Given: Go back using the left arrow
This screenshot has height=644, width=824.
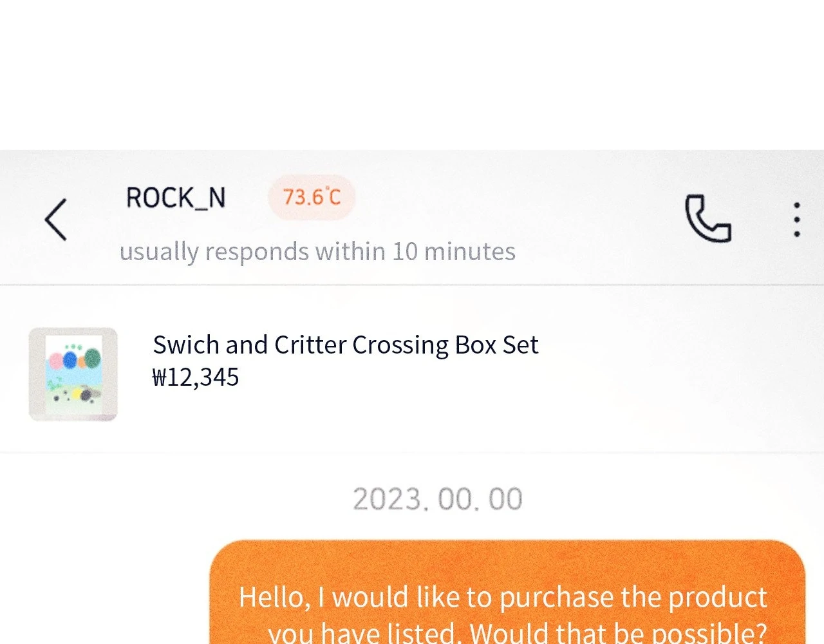Looking at the screenshot, I should point(56,220).
